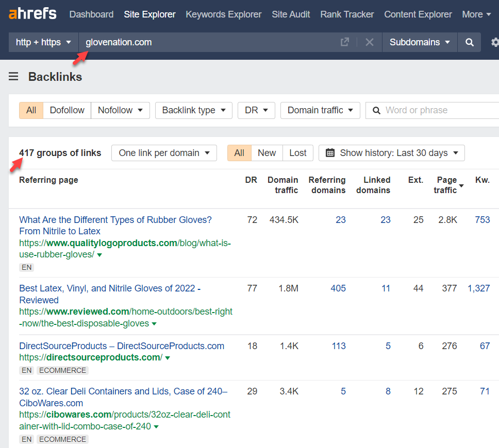
Task: Go to Keywords Explorer
Action: pyautogui.click(x=223, y=14)
